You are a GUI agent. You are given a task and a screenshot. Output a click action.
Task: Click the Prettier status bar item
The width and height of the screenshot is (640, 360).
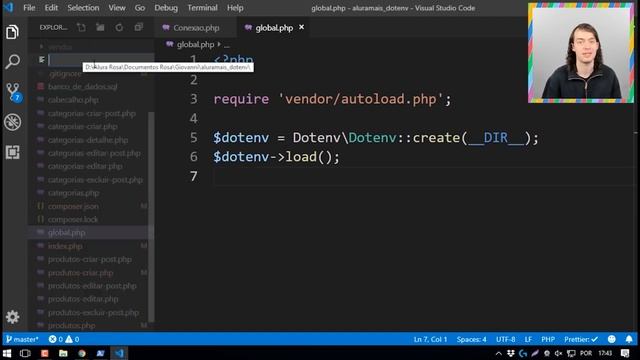[x=581, y=339]
